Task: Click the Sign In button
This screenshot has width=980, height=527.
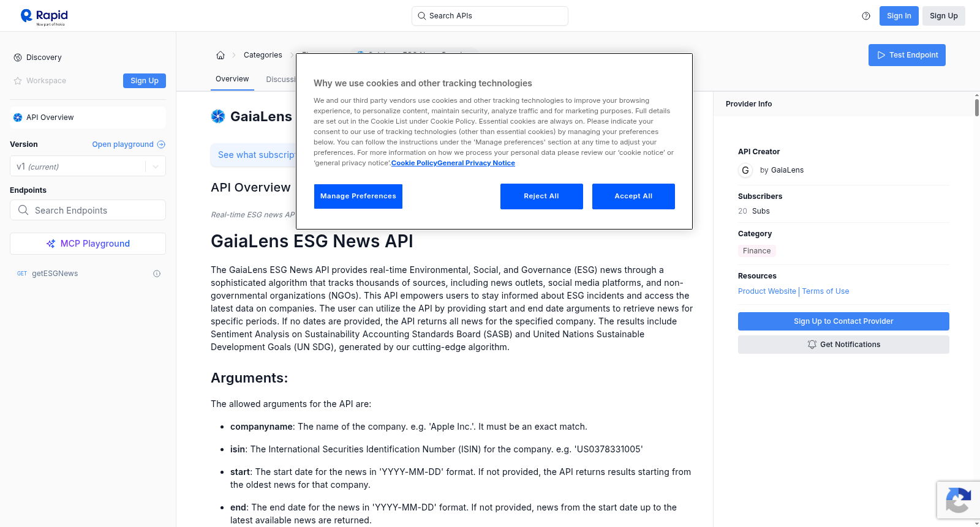Action: tap(899, 16)
